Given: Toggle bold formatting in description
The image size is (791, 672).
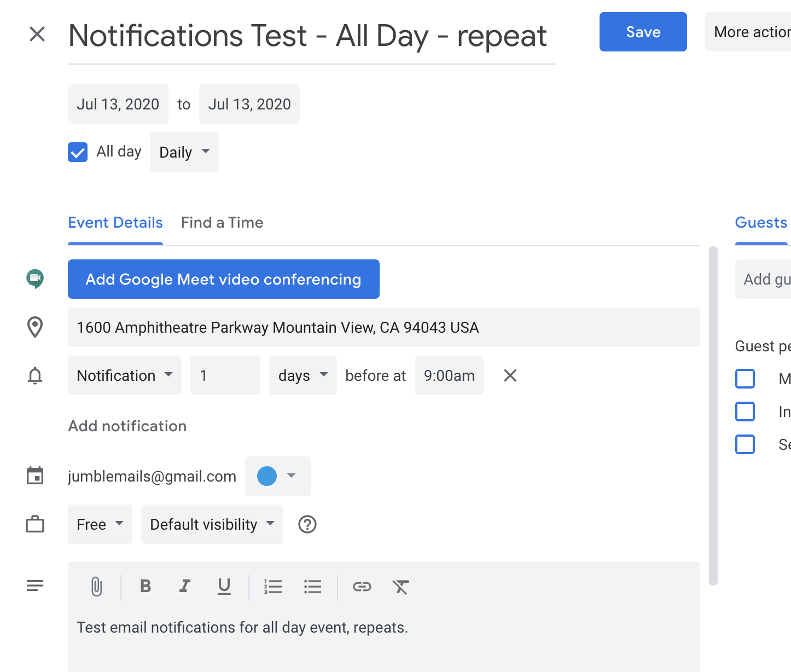Looking at the screenshot, I should (145, 587).
